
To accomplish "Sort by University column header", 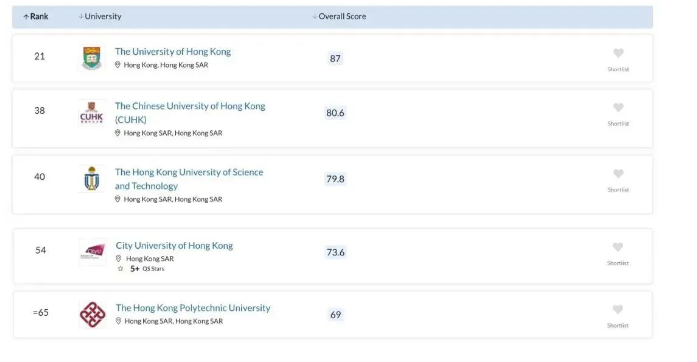I will pyautogui.click(x=100, y=16).
